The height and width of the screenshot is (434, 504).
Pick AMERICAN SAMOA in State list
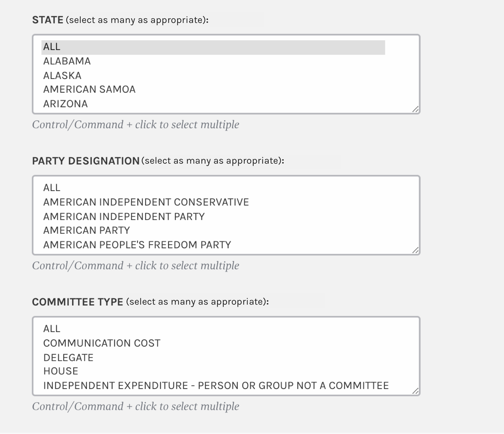213,89
